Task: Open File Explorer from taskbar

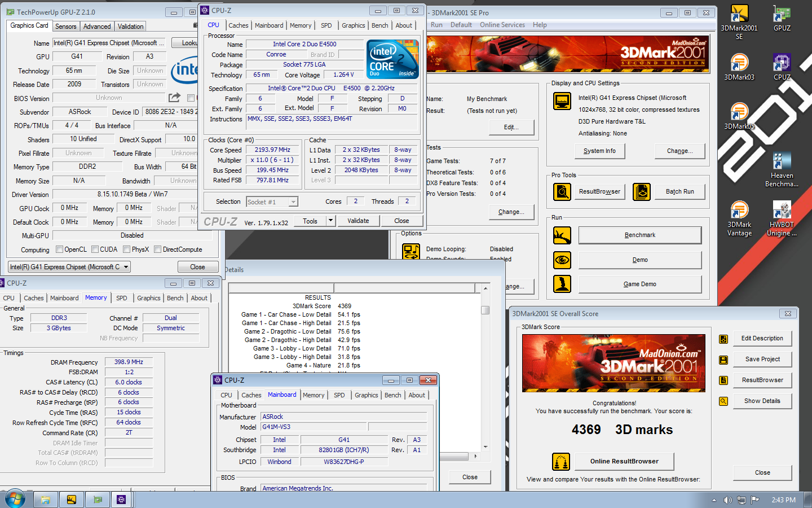Action: coord(46,500)
